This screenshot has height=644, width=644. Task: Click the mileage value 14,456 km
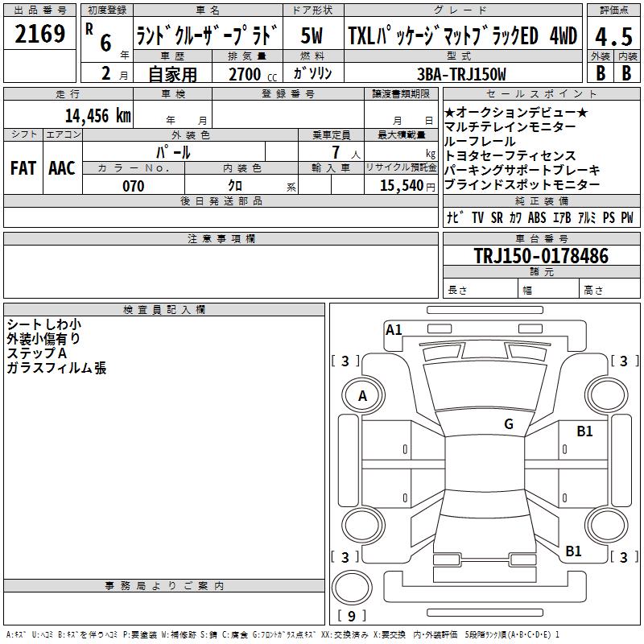98,116
